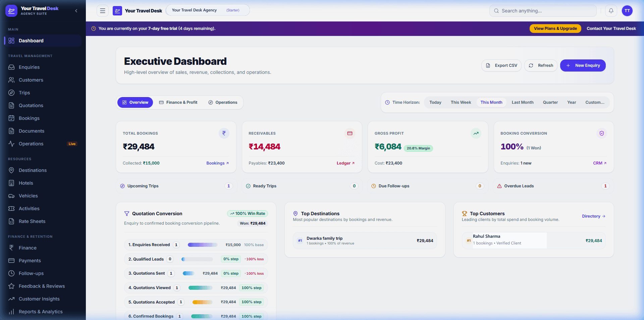
Task: Click View Plans & Upgrade button
Action: [555, 29]
